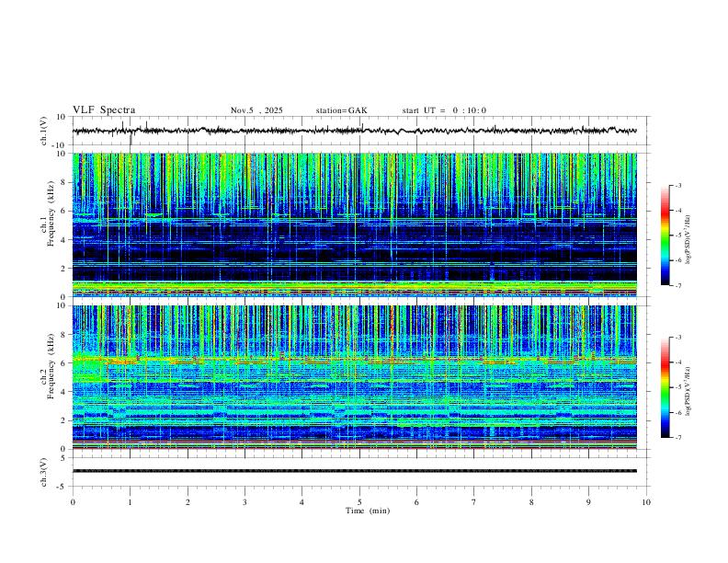The width and height of the screenshot is (728, 563).
Task: Select the "start UT = 0 : 10: 0" text
Action: [x=444, y=110]
